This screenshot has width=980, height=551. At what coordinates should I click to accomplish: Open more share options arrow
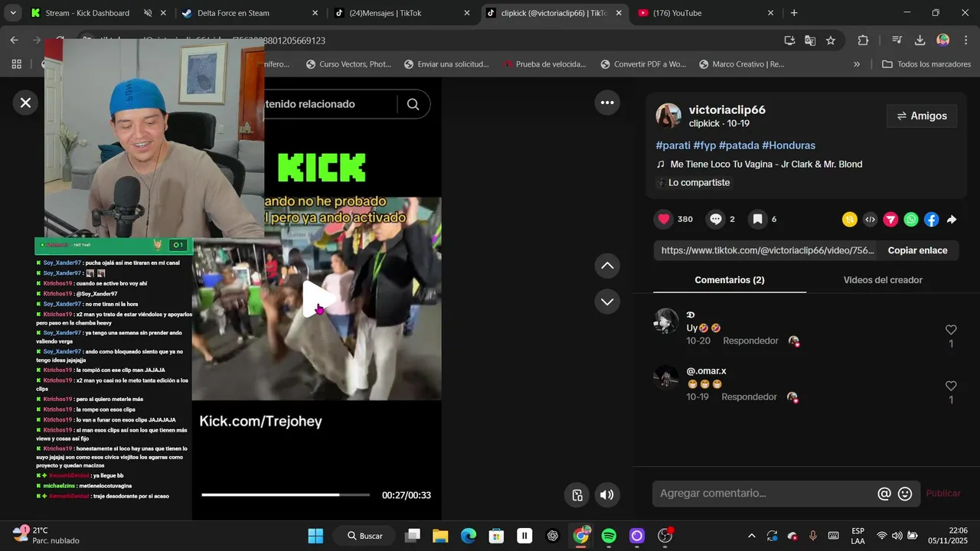point(952,220)
